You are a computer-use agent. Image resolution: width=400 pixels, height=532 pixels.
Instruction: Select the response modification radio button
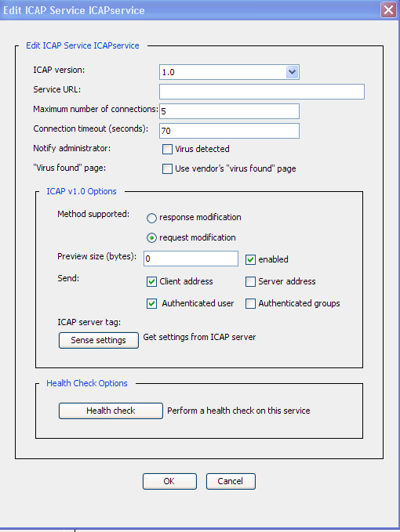click(151, 218)
